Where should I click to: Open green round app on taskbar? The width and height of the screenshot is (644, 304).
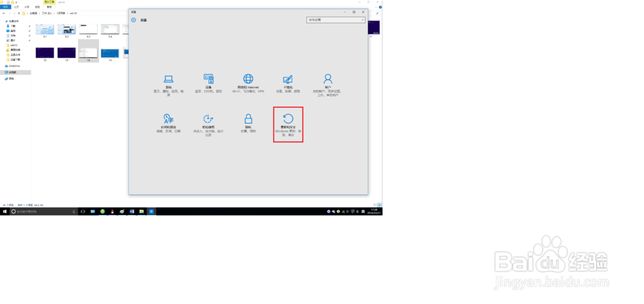[102, 211]
